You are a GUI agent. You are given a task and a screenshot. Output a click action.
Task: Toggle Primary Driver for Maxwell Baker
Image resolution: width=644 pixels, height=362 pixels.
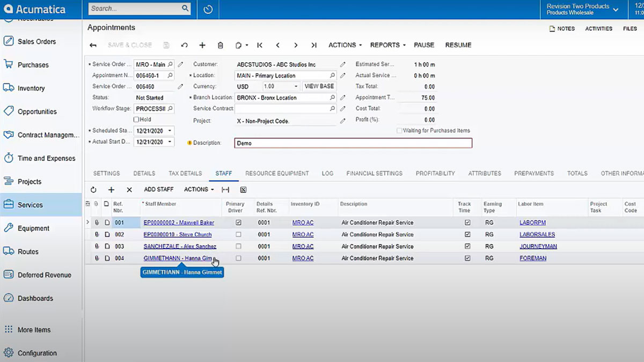coord(238,222)
